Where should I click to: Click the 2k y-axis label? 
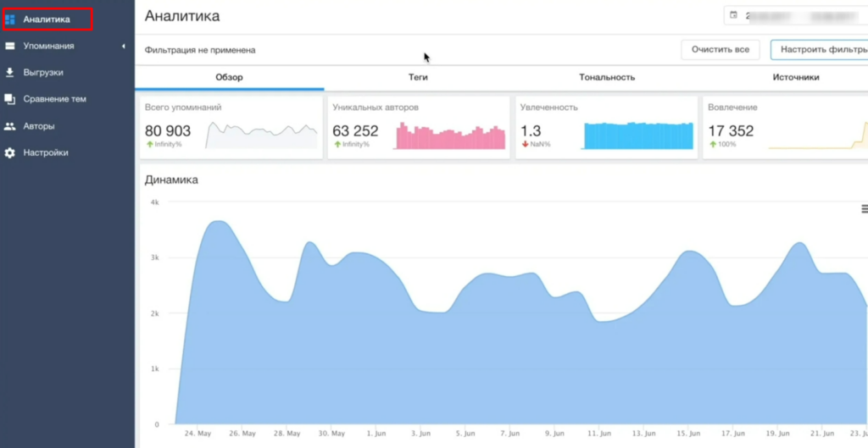(x=154, y=313)
